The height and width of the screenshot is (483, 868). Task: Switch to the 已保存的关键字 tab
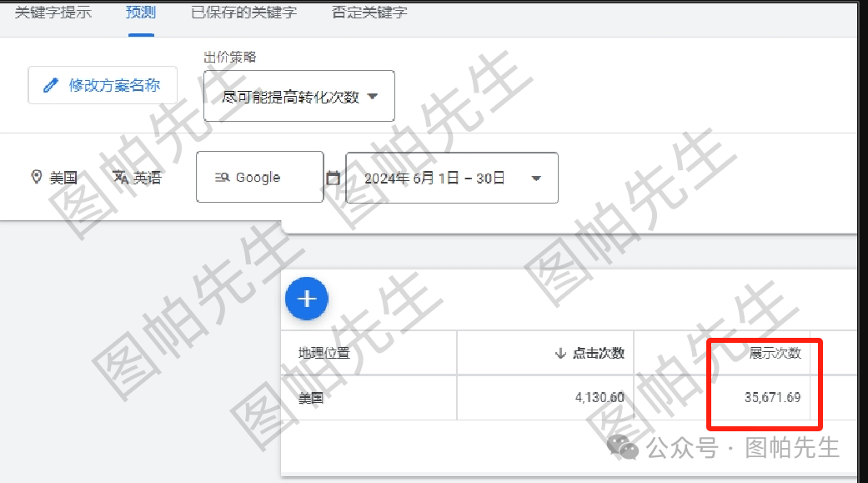pos(243,13)
